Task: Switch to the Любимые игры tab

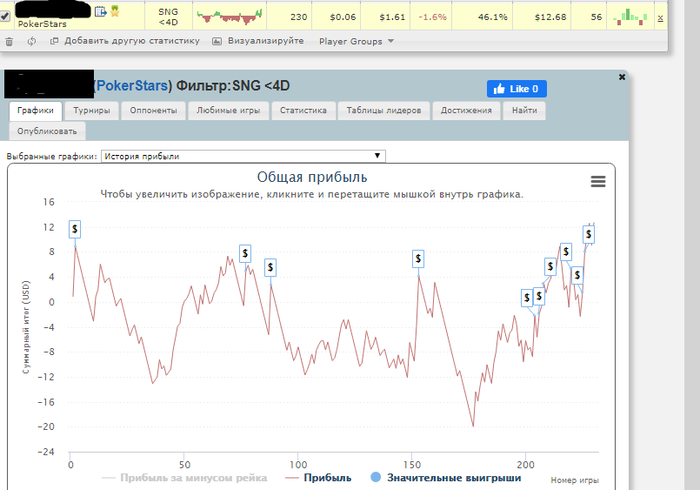Action: (229, 111)
